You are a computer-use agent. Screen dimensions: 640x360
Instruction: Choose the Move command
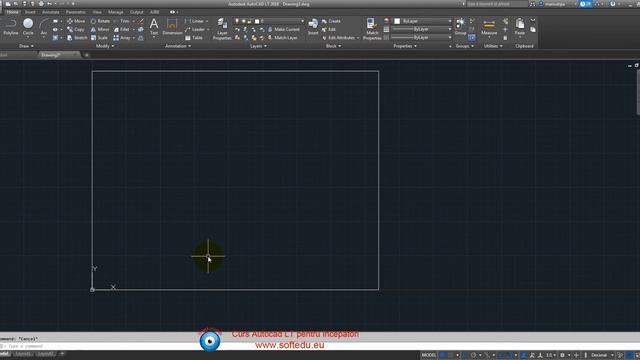point(76,21)
